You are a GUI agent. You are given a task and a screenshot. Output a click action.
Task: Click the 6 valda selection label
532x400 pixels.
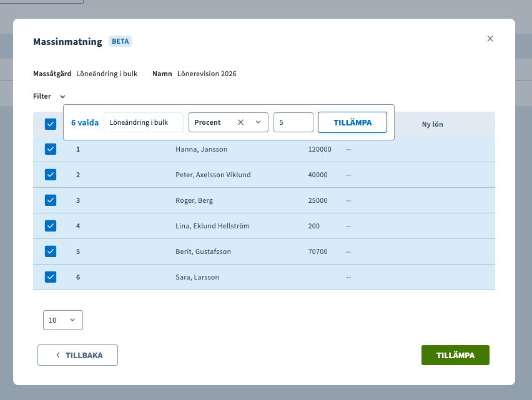(x=85, y=123)
